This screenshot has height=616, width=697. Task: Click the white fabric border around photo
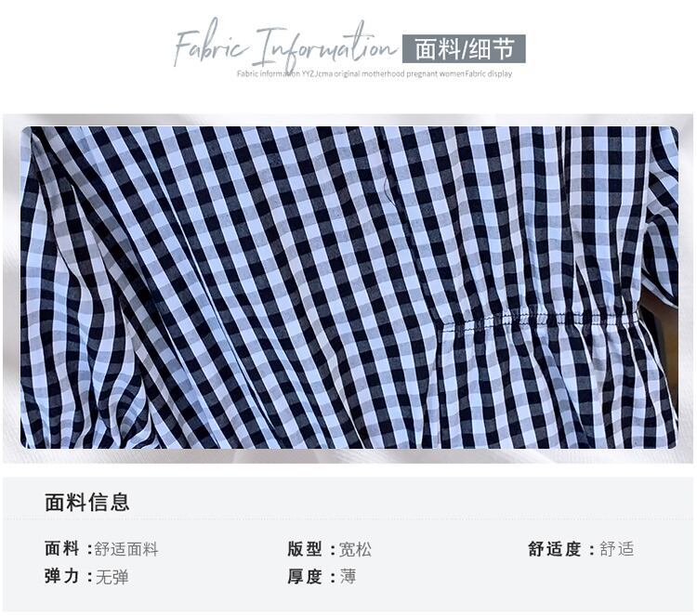tap(348, 120)
